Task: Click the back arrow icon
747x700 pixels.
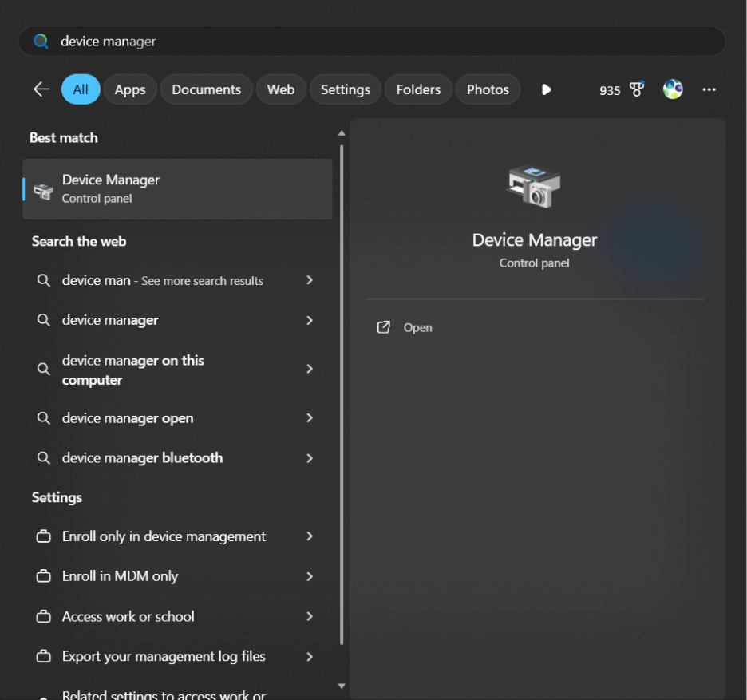Action: [41, 89]
